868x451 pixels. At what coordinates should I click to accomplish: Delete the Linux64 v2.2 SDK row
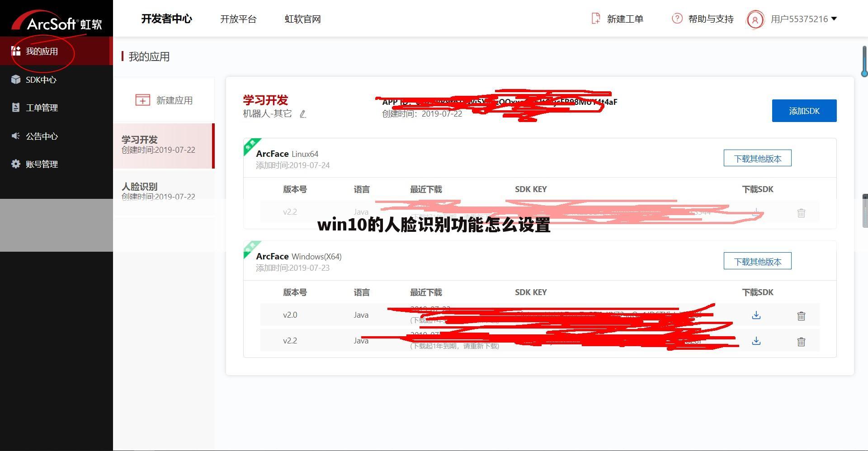(801, 213)
